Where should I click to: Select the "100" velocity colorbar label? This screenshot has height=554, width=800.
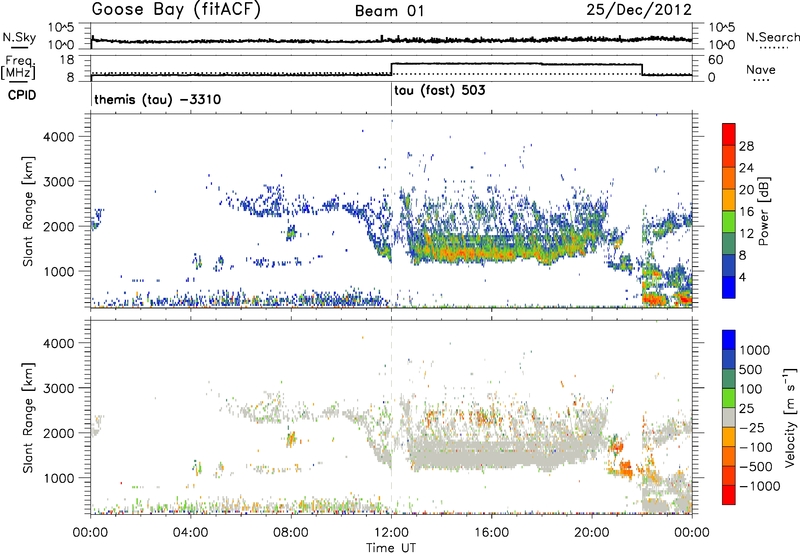(x=751, y=389)
